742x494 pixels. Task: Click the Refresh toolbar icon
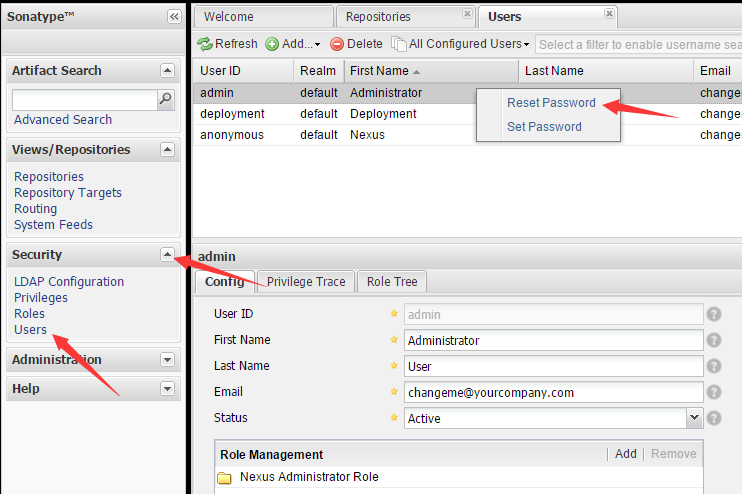tap(205, 44)
